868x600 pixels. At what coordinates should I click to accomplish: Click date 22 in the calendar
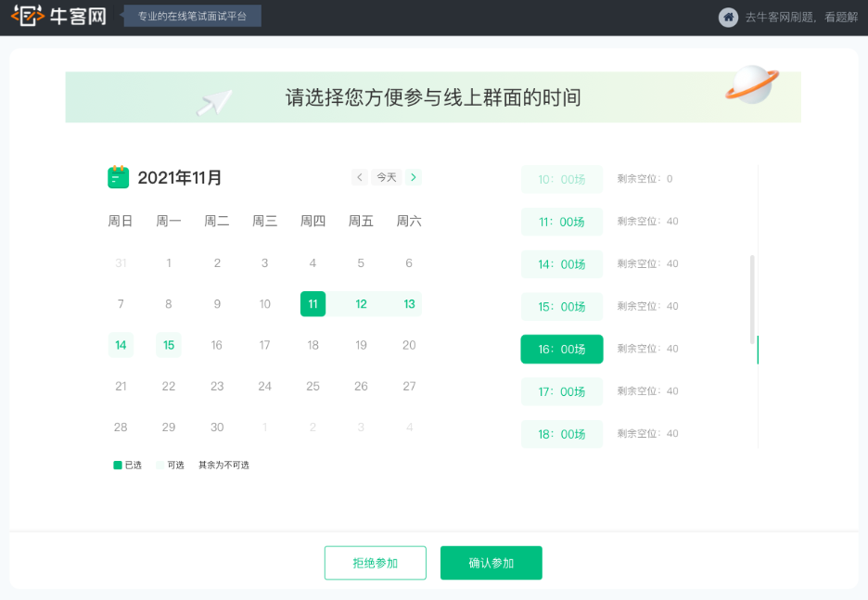[169, 386]
